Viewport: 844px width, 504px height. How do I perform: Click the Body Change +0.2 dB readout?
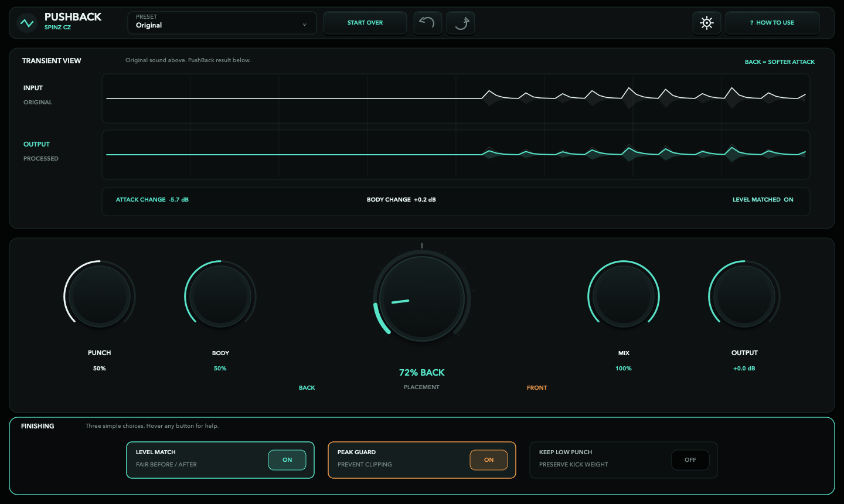pyautogui.click(x=401, y=200)
